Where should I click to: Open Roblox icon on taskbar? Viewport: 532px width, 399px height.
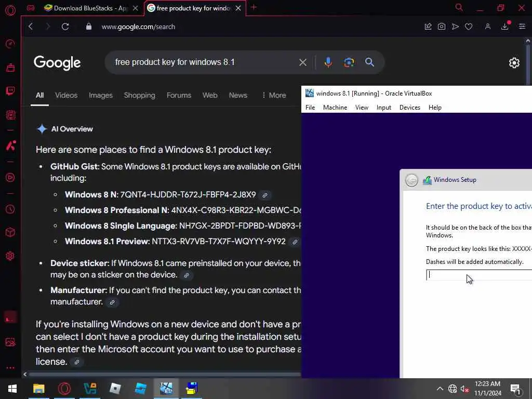point(115,389)
